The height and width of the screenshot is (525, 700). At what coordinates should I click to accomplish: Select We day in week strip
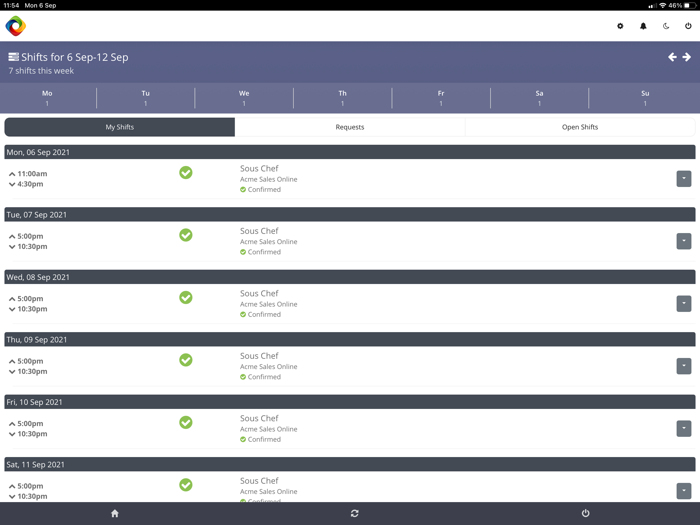click(244, 98)
